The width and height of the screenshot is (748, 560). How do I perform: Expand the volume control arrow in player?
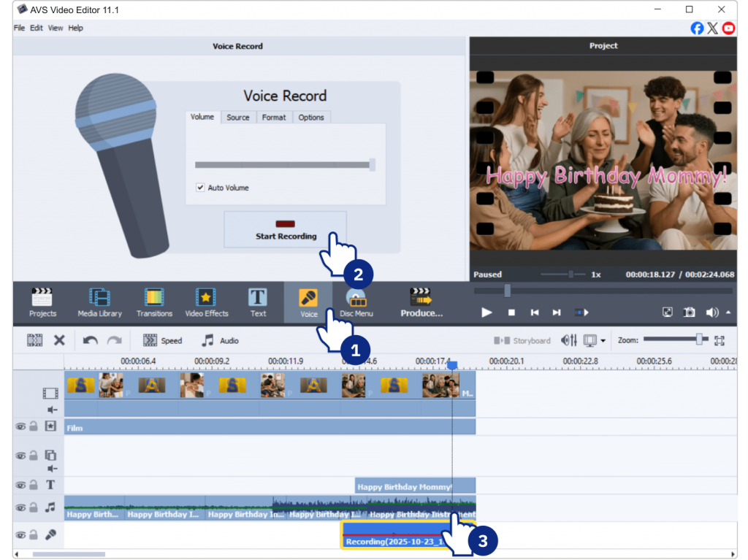pos(728,312)
